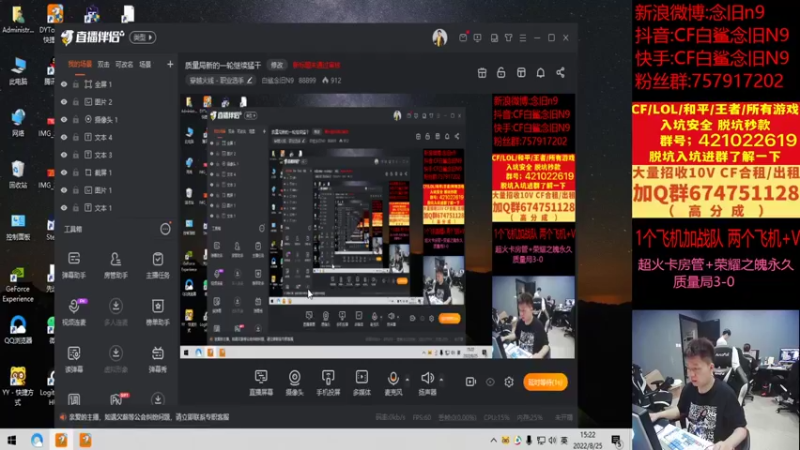Add a new scene with plus button
This screenshot has width=800, height=450.
coord(170,64)
